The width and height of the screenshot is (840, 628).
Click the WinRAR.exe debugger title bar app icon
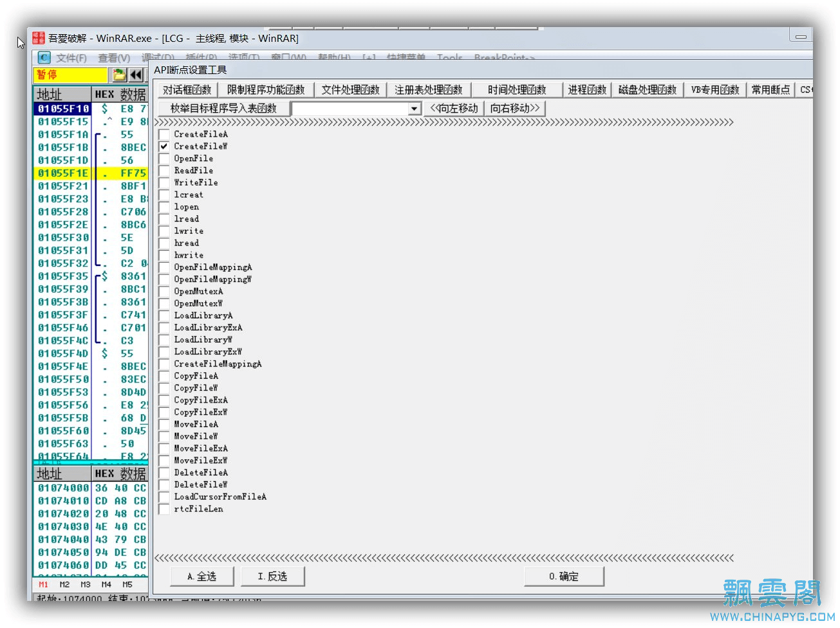tap(39, 38)
